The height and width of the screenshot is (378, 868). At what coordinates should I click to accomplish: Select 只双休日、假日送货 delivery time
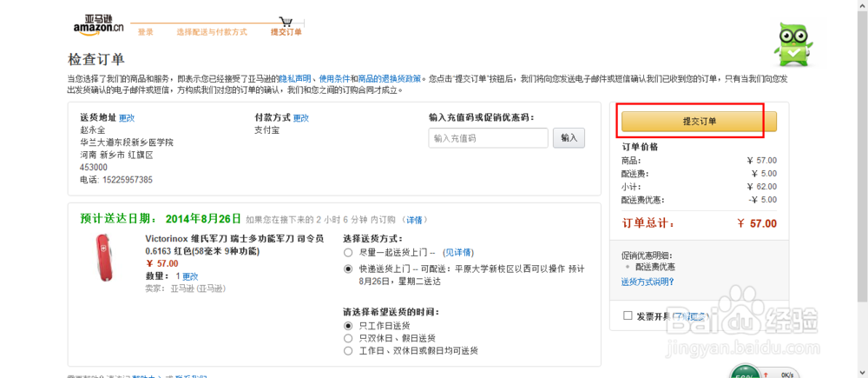point(348,338)
